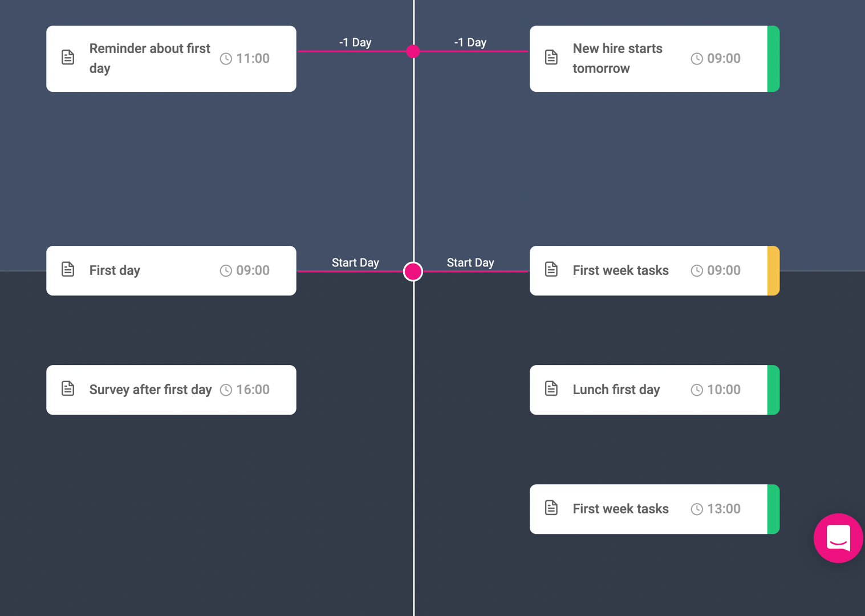
Task: Click green status bar on New hire starts tomorrow
Action: (x=773, y=59)
